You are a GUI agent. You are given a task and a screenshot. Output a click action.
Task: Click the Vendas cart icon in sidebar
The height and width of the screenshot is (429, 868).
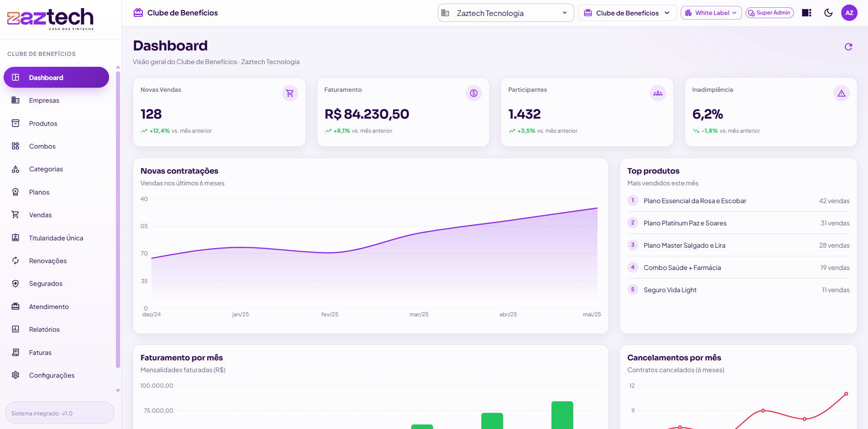tap(15, 214)
